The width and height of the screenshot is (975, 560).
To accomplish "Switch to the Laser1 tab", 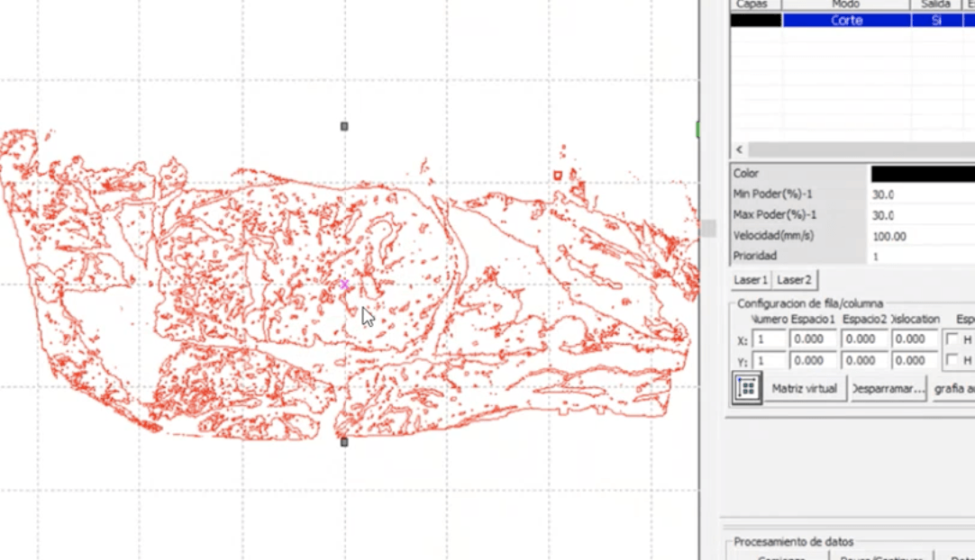I will pos(751,280).
